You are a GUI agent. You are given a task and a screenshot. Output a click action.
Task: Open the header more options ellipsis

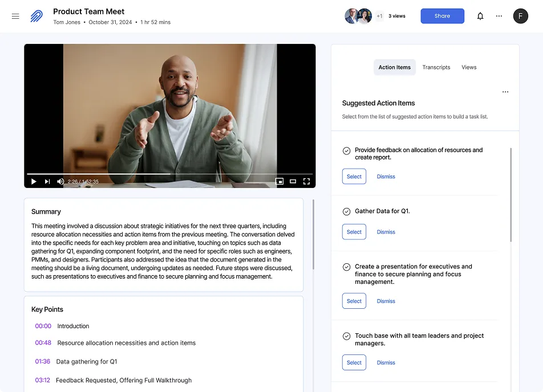499,16
